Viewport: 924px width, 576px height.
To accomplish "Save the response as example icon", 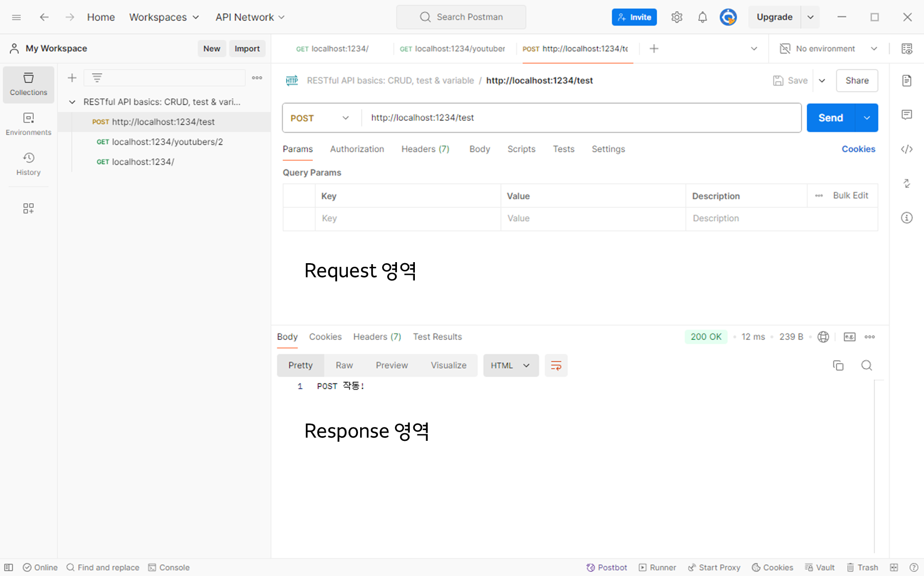I will point(849,337).
